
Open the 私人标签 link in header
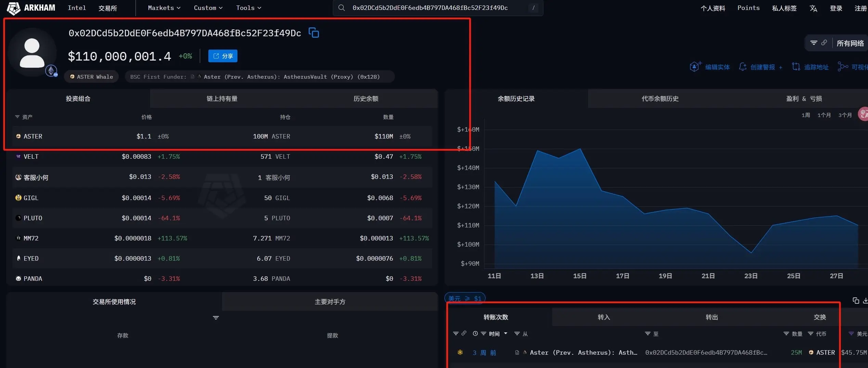784,8
